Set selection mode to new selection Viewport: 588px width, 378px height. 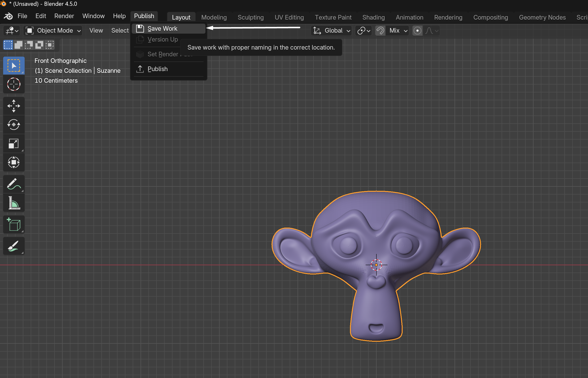point(8,45)
